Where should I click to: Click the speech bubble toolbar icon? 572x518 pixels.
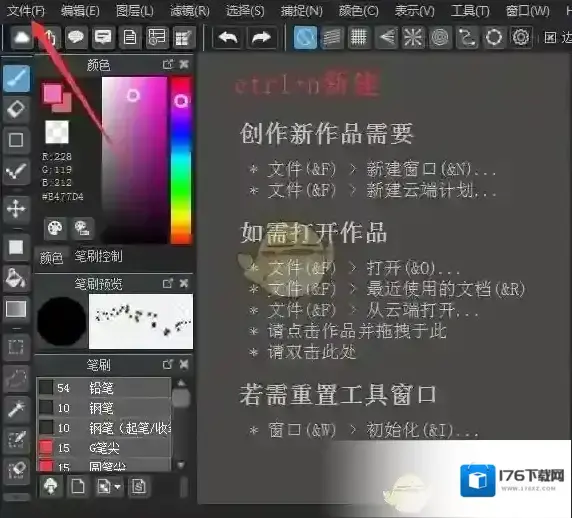(x=76, y=37)
